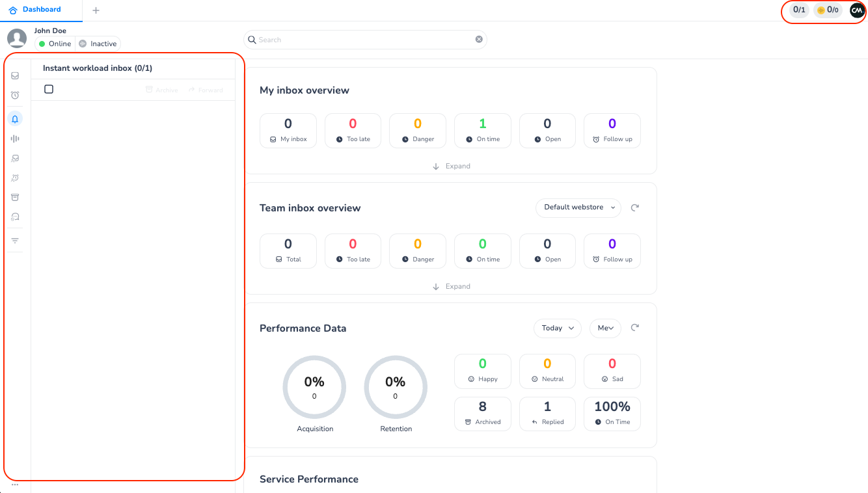The height and width of the screenshot is (493, 868).
Task: Refresh the Performance Data panel
Action: pos(635,328)
